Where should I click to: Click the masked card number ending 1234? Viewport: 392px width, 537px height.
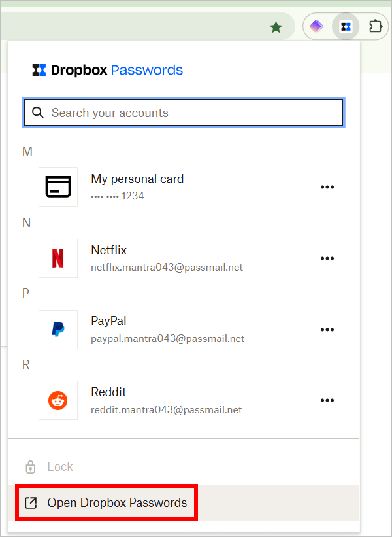118,196
